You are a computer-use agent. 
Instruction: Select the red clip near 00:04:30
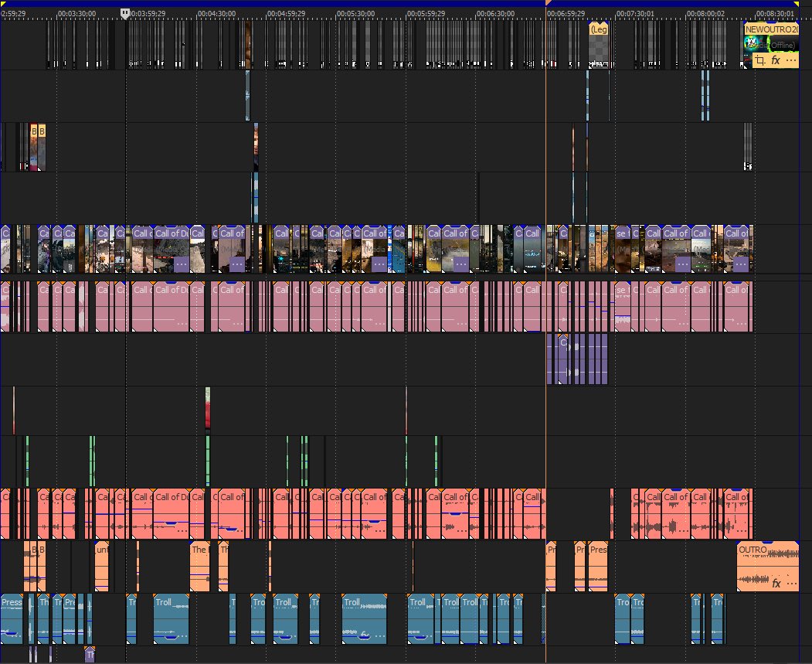click(208, 410)
